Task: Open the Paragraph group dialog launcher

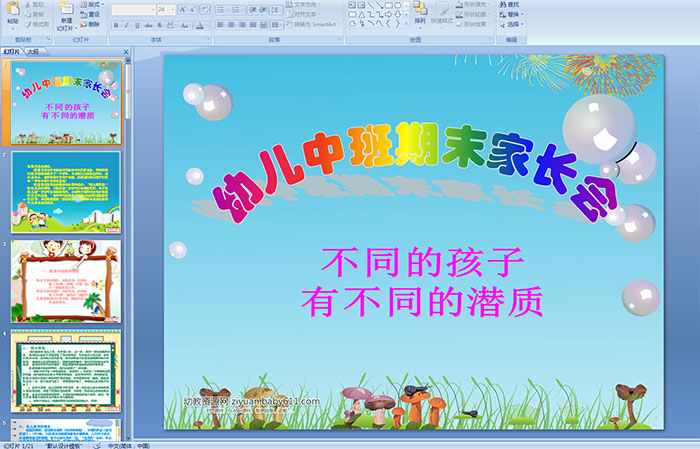Action: pos(340,39)
